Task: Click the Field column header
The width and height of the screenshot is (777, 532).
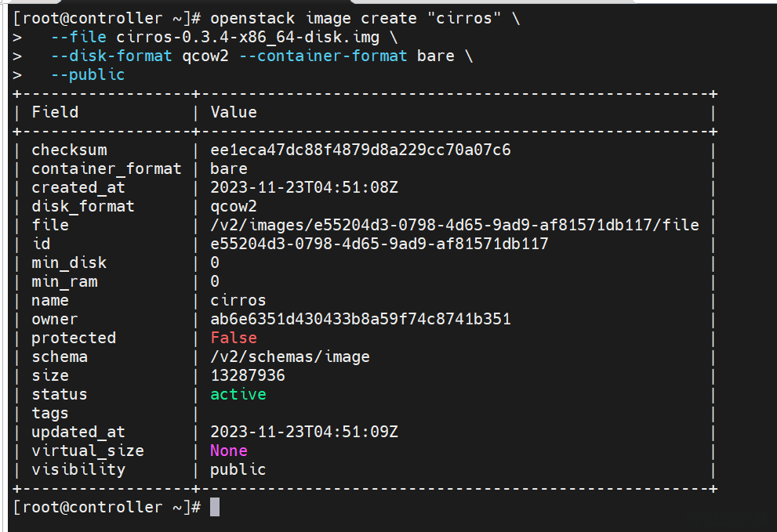Action: tap(55, 112)
